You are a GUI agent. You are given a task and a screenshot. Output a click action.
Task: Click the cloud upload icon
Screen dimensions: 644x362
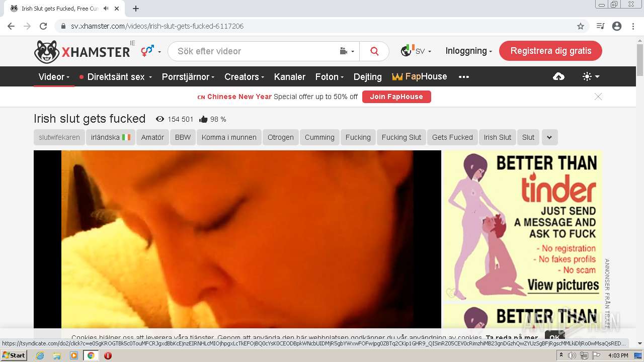[558, 77]
